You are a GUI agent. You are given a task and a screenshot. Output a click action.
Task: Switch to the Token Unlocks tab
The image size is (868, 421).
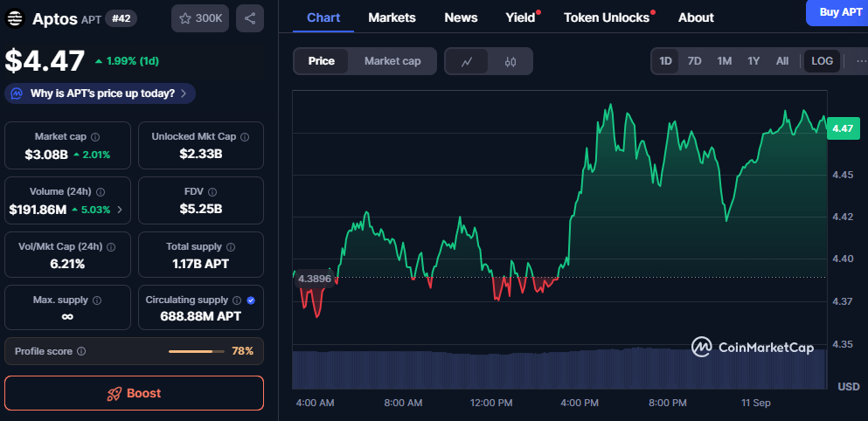click(607, 17)
